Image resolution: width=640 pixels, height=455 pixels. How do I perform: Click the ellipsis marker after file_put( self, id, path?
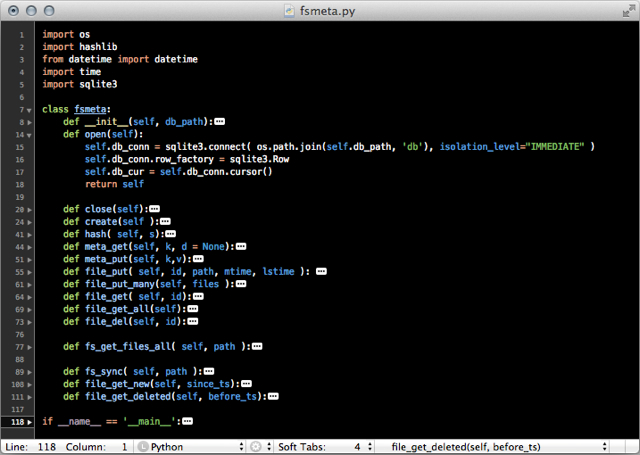tap(322, 271)
